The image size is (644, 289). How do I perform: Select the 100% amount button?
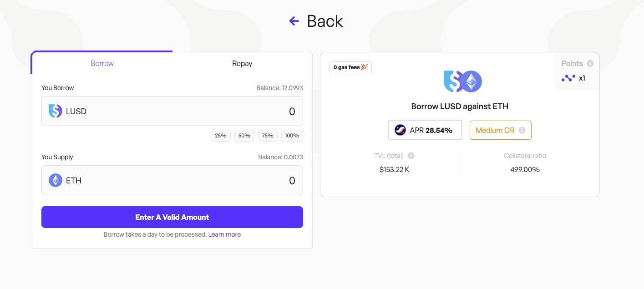(292, 136)
